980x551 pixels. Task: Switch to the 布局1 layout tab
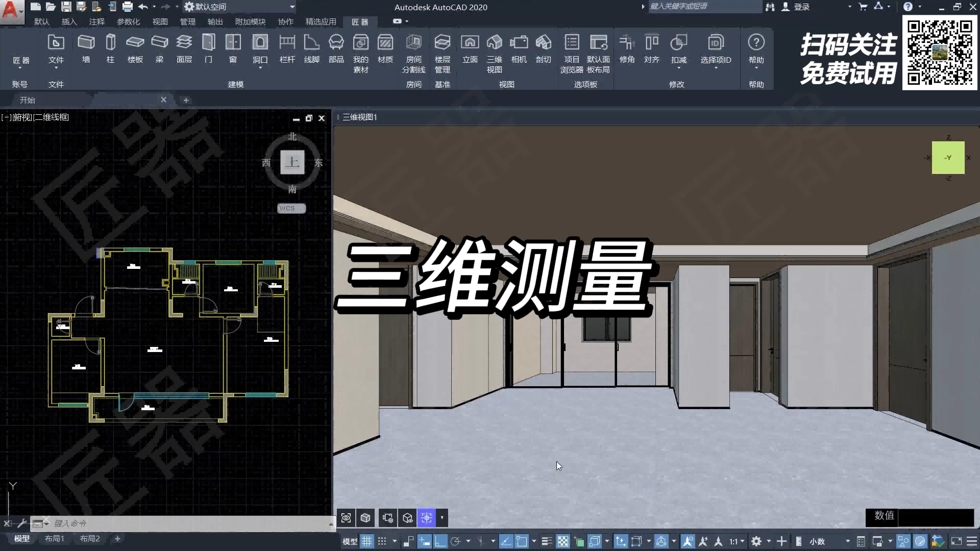(54, 539)
